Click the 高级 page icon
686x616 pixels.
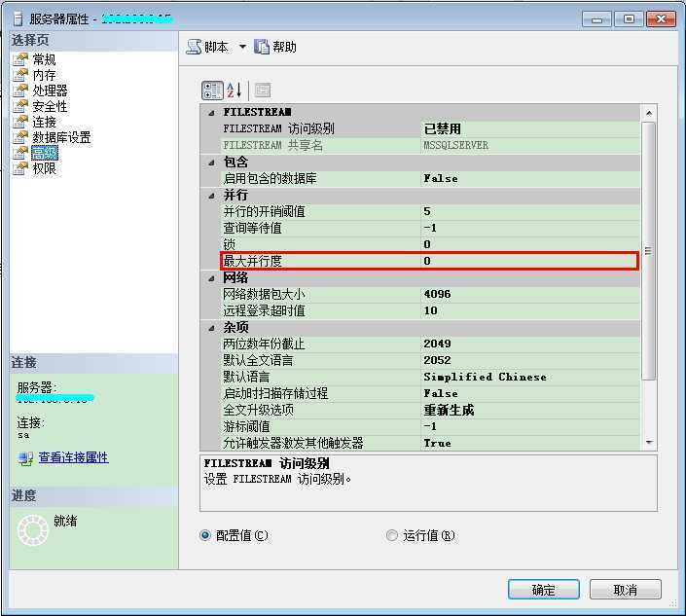20,153
